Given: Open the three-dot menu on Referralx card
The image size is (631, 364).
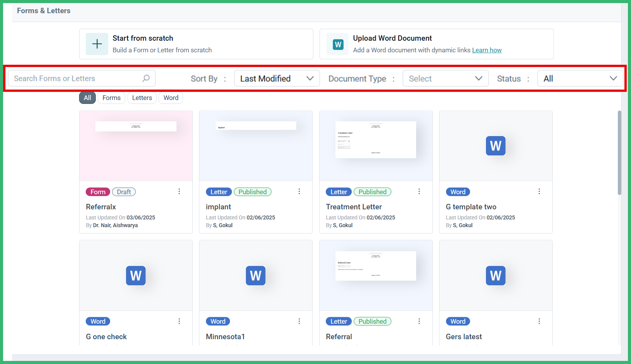Looking at the screenshot, I should pos(179,191).
